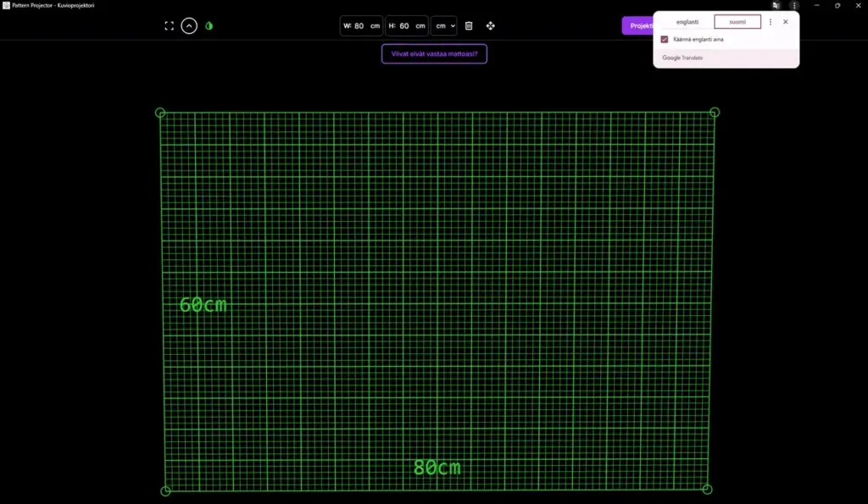Enter fullscreen mode with the corners icon
Image resolution: width=868 pixels, height=504 pixels.
(170, 26)
